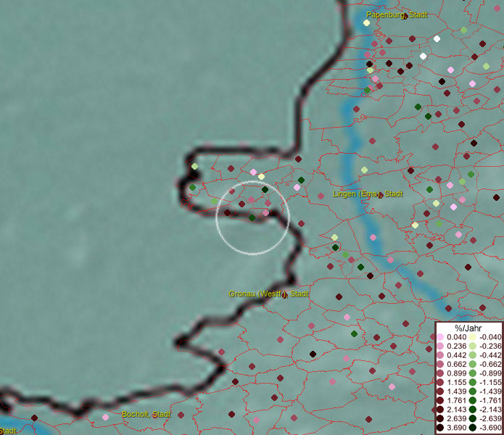Pick the -2.639 legend entry text
This screenshot has width=504, height=435.
coord(490,418)
